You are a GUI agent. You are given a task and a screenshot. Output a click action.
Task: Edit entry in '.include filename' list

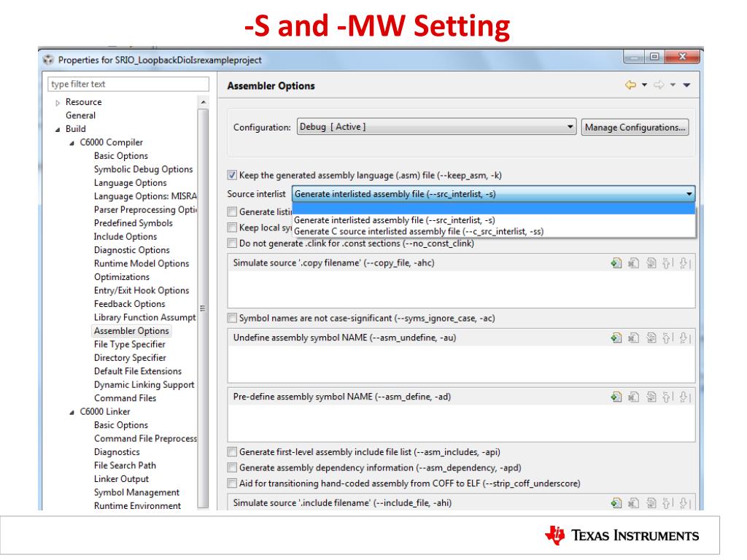[x=651, y=503]
